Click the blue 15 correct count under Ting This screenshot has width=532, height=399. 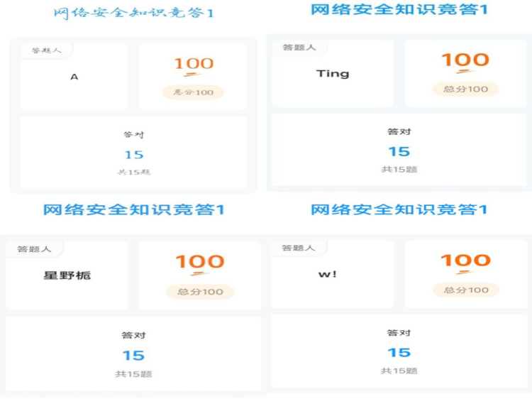click(399, 151)
